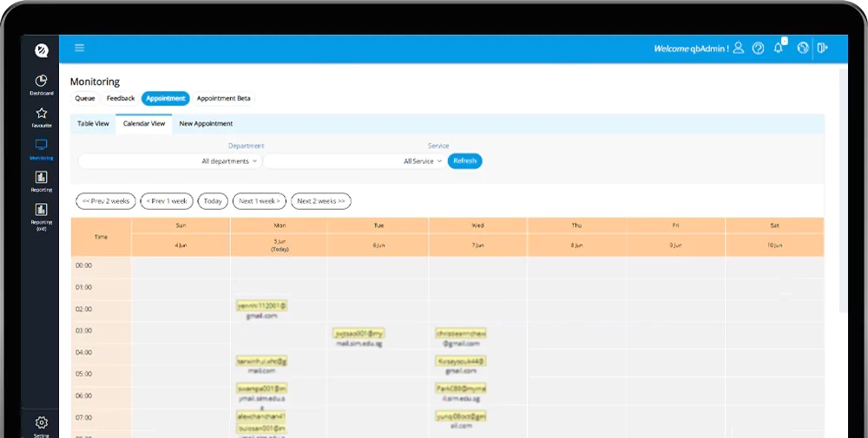This screenshot has height=438, width=868.
Task: Open the notifications bell
Action: click(x=779, y=49)
